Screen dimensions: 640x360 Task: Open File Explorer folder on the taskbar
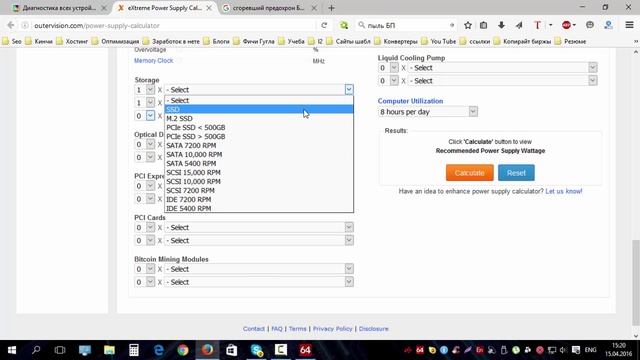point(109,350)
